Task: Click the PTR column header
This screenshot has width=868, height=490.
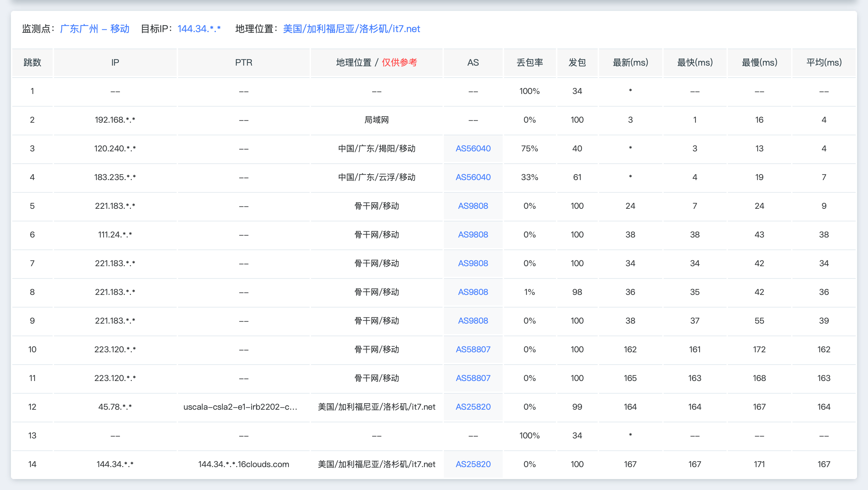Action: [x=243, y=63]
